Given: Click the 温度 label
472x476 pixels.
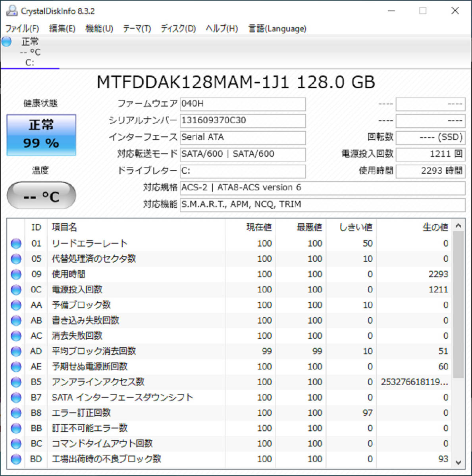Looking at the screenshot, I should (40, 171).
